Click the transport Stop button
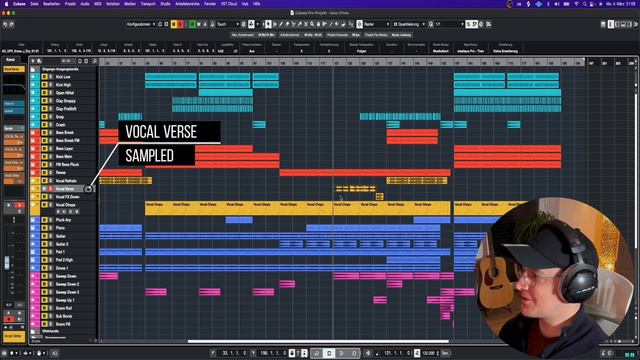The width and height of the screenshot is (640, 360). tap(329, 353)
